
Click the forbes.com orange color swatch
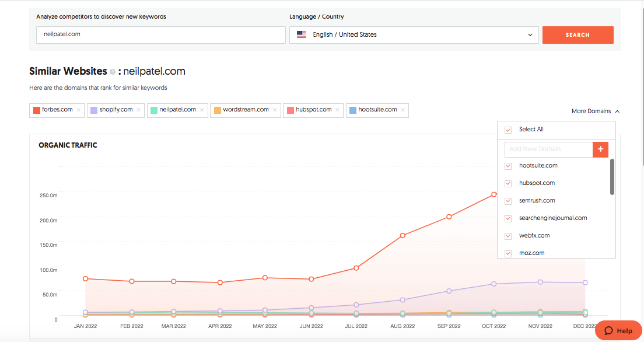[x=37, y=110]
